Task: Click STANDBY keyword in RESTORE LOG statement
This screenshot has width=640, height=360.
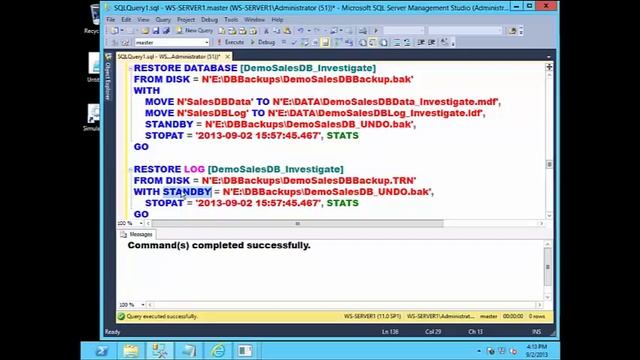Action: point(187,192)
